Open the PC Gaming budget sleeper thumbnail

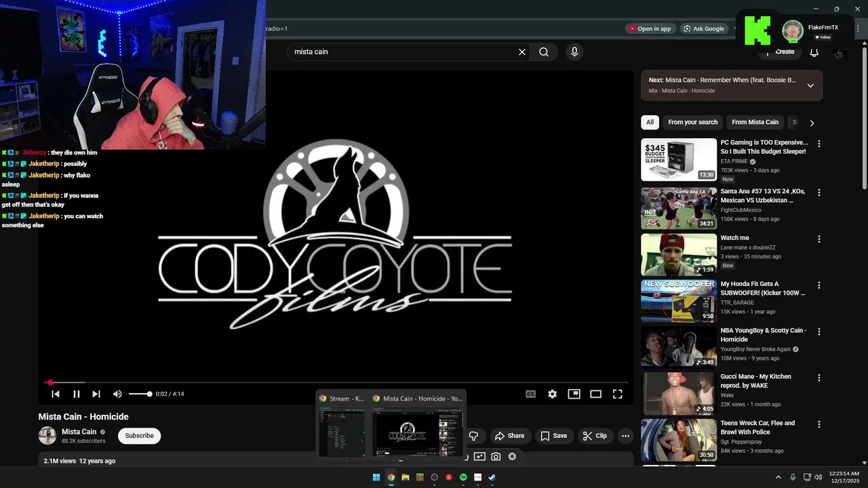tap(679, 159)
